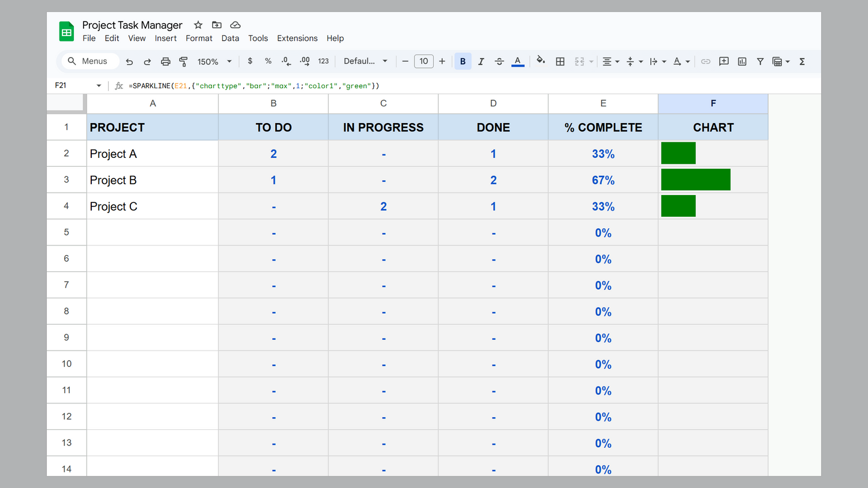The width and height of the screenshot is (868, 488).
Task: Open the text color picker
Action: [517, 62]
